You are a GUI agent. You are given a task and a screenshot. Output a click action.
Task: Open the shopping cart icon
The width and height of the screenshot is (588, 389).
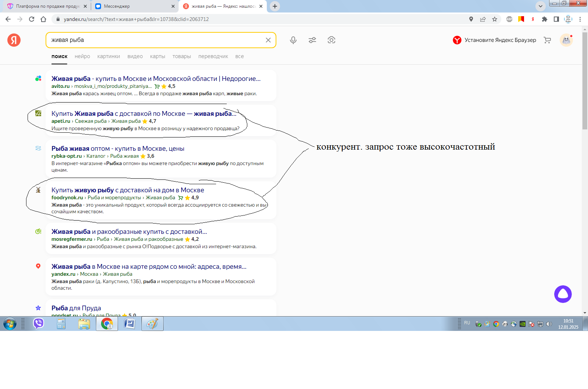point(547,40)
